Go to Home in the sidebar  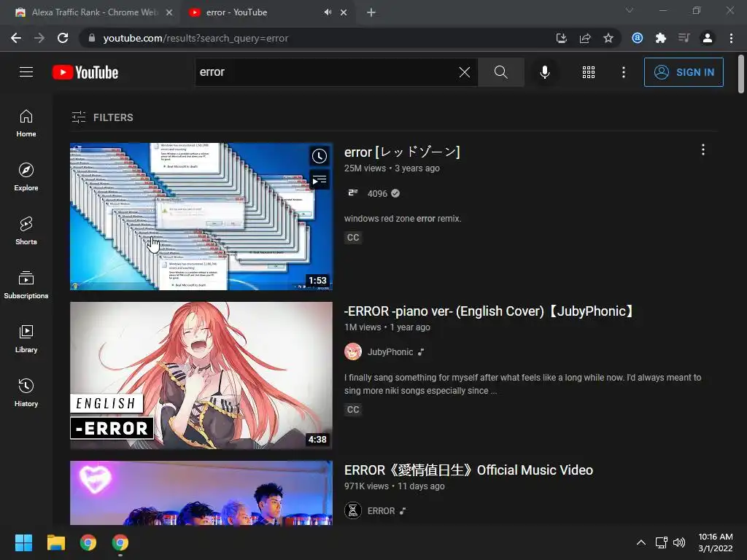[26, 123]
